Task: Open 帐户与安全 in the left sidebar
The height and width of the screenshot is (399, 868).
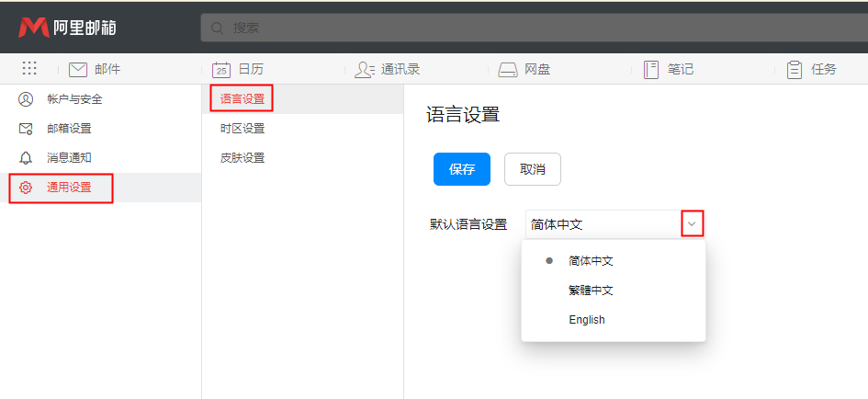Action: [x=74, y=99]
